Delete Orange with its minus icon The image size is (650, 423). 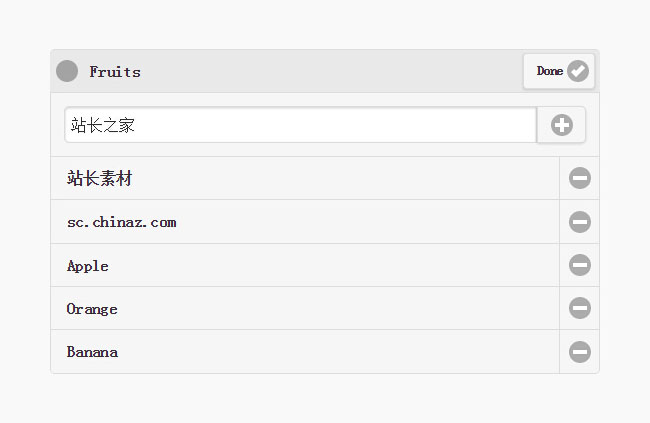[580, 308]
